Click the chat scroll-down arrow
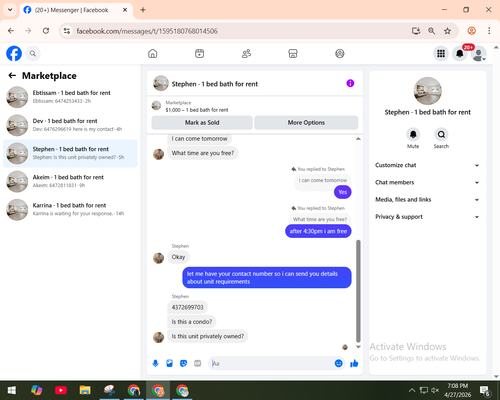 click(358, 347)
